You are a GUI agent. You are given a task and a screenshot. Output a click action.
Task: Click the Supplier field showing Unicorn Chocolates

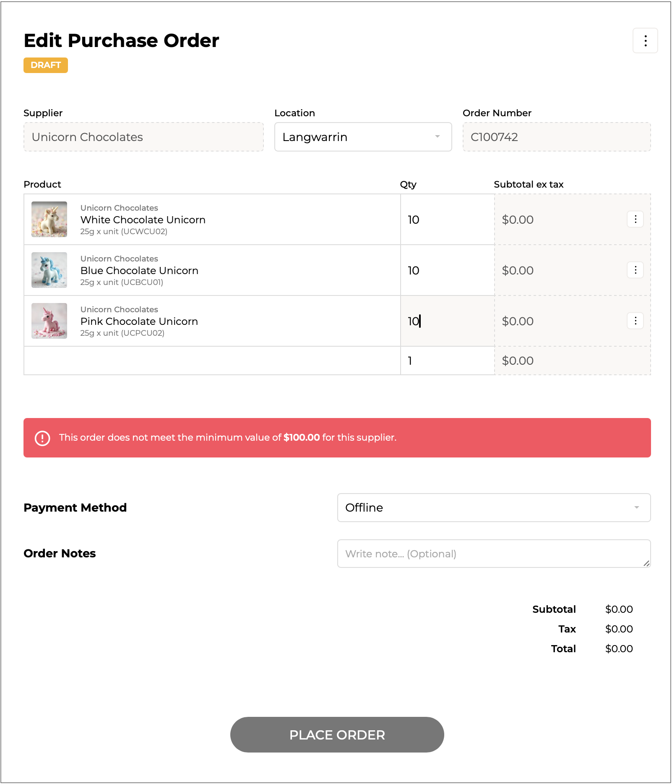(143, 137)
